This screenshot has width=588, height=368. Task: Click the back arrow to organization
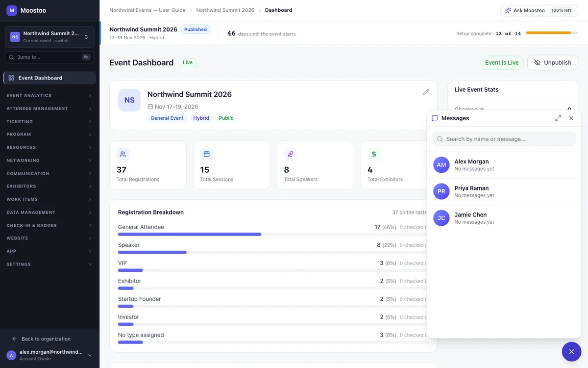[14, 339]
